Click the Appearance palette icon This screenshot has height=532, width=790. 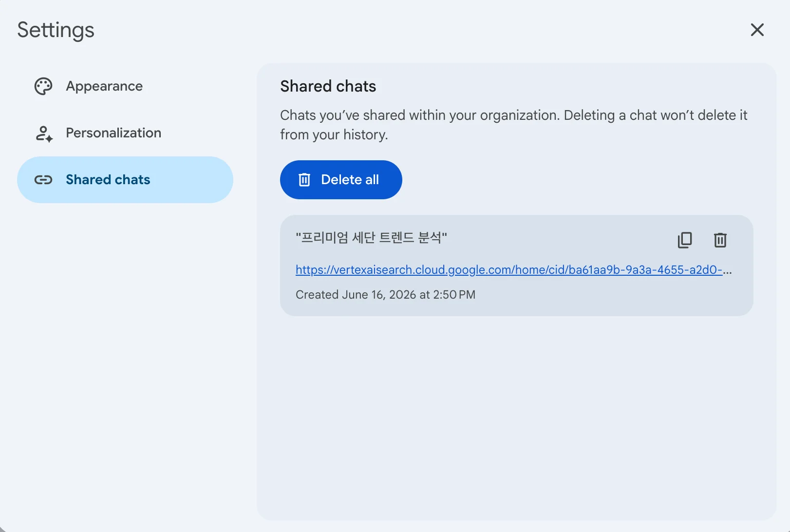coord(43,86)
